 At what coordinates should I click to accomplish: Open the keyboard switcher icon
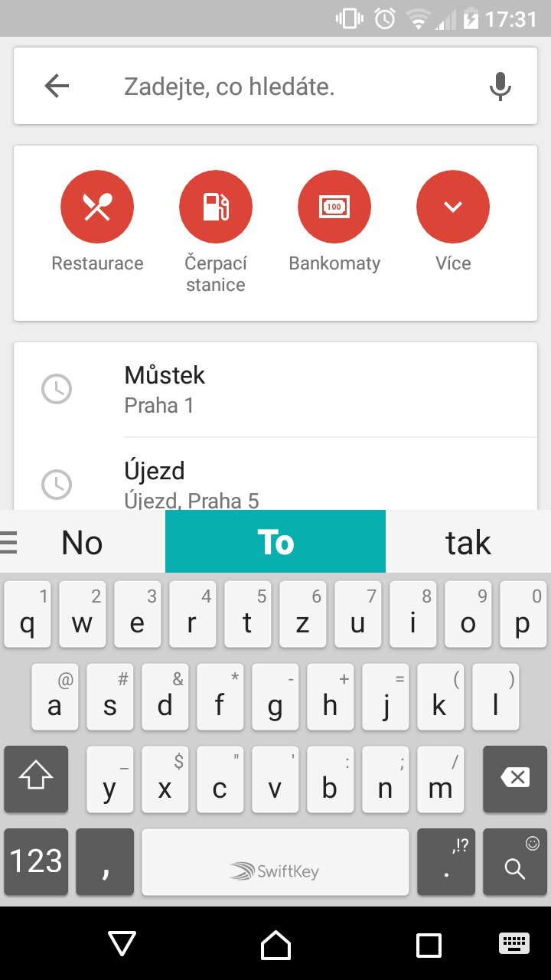[514, 942]
